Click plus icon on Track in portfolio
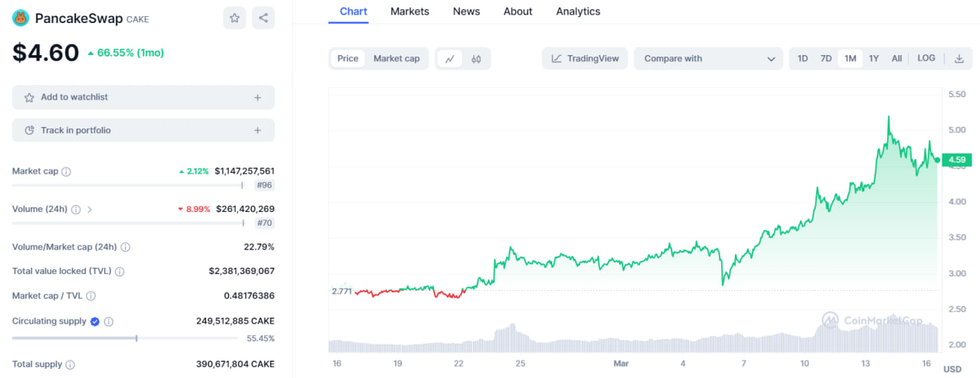The width and height of the screenshot is (980, 378). click(x=258, y=130)
